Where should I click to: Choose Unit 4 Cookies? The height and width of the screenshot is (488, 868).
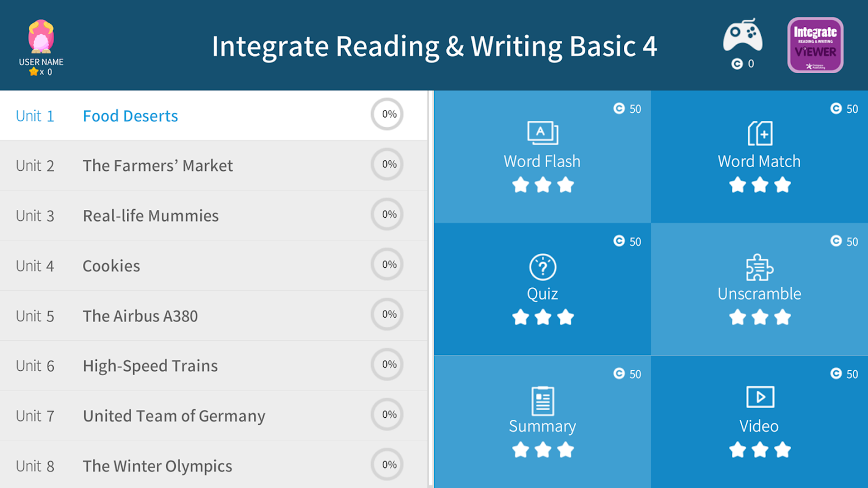pos(111,266)
